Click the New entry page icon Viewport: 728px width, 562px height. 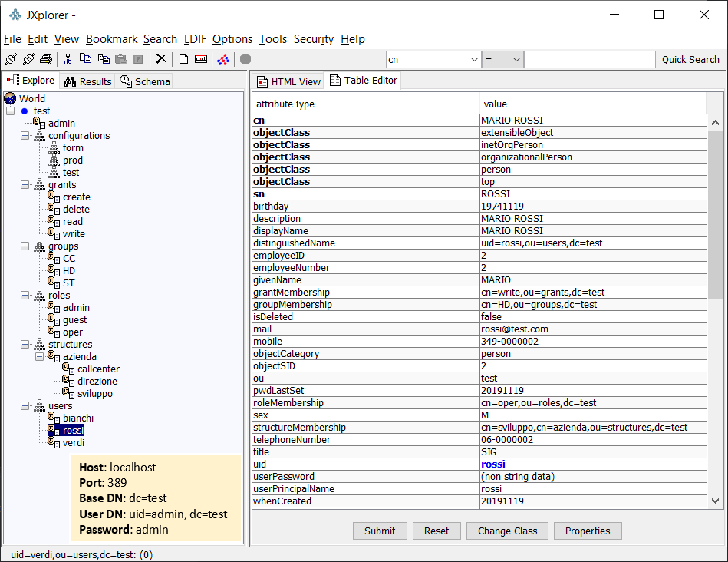pos(183,59)
